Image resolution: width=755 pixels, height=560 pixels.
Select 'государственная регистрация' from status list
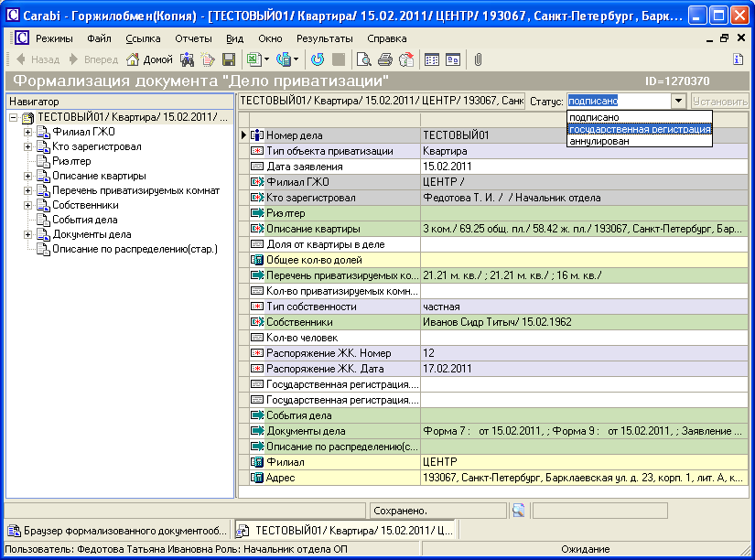(639, 129)
